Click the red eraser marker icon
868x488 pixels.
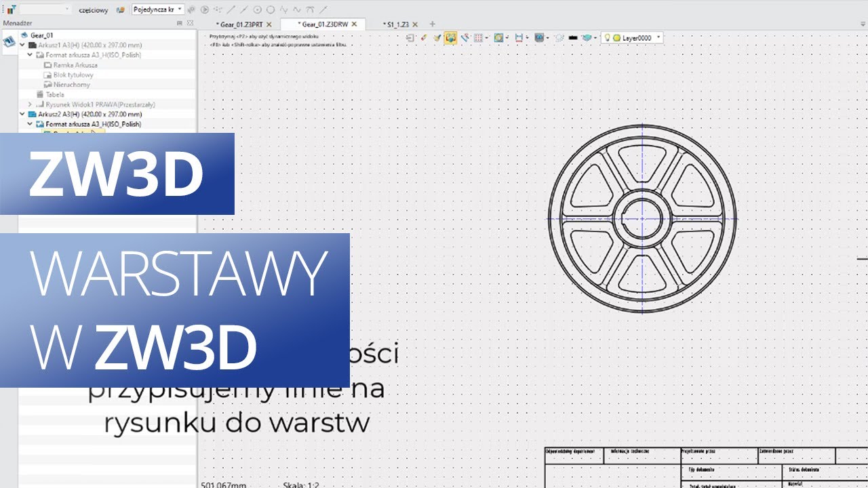424,37
